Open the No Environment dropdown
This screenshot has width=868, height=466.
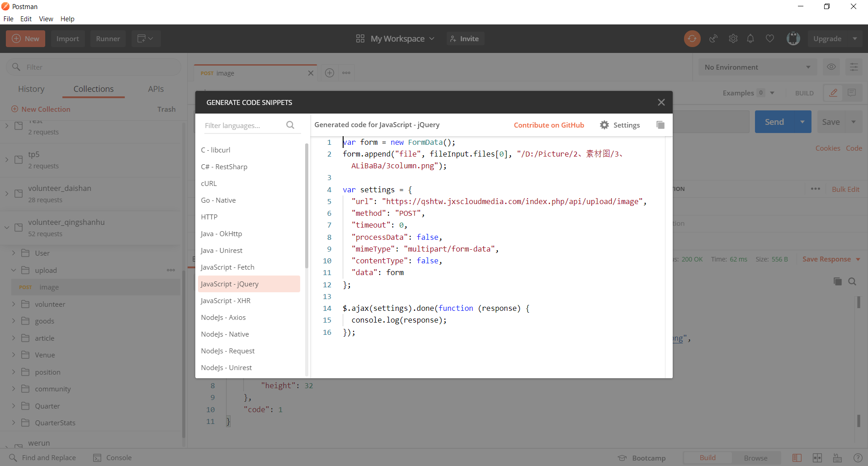coord(757,67)
